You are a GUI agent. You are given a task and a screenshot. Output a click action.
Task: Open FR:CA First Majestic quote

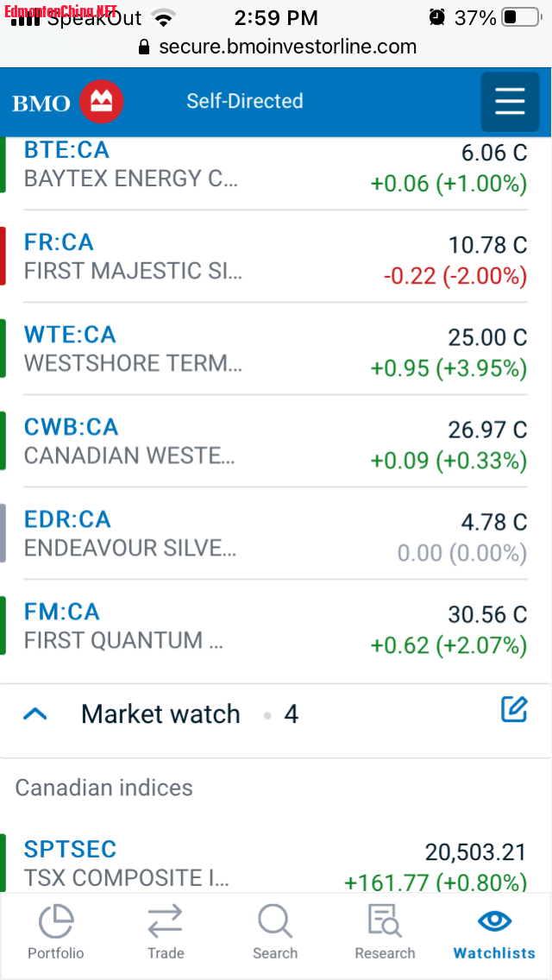[x=59, y=242]
